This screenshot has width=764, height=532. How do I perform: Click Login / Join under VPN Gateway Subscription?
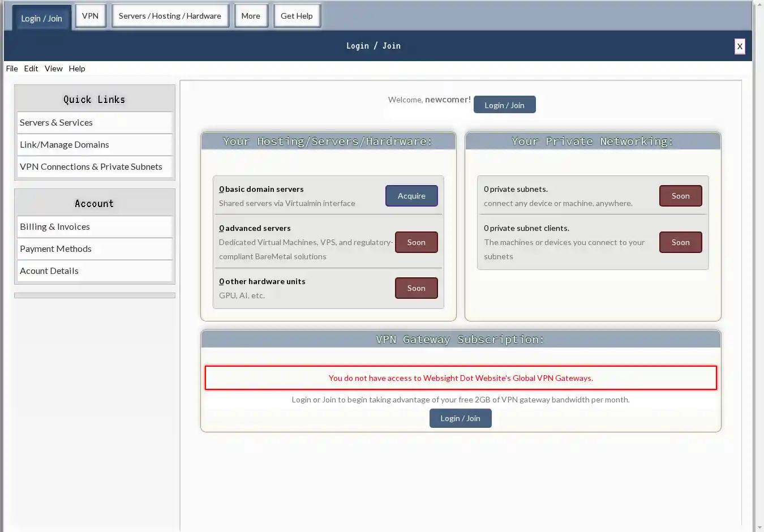460,418
